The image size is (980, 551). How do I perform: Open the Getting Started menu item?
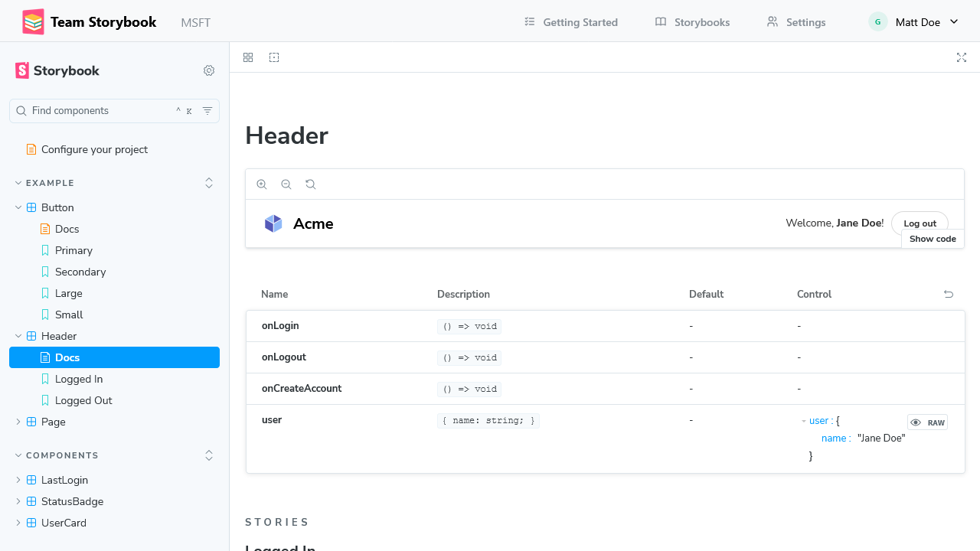point(570,21)
